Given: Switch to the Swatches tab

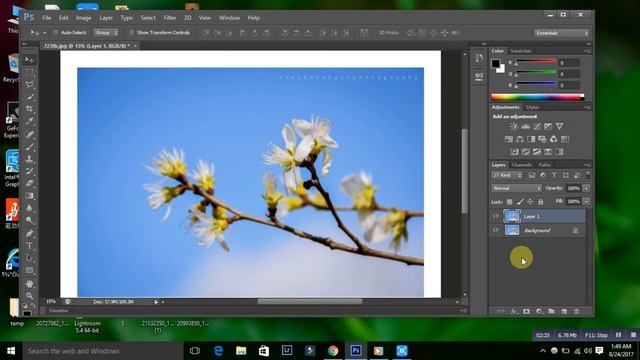Looking at the screenshot, I should [x=521, y=51].
